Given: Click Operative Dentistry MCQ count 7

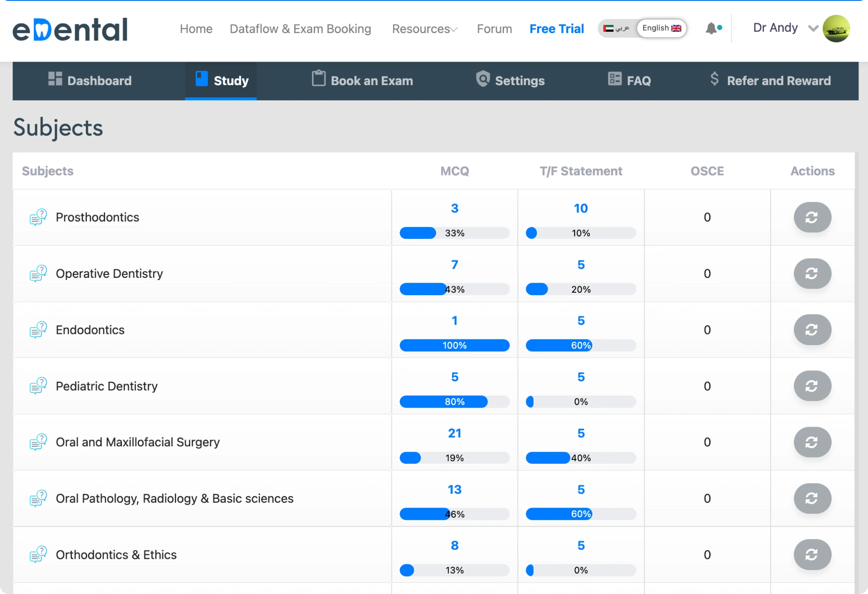Looking at the screenshot, I should 454,264.
